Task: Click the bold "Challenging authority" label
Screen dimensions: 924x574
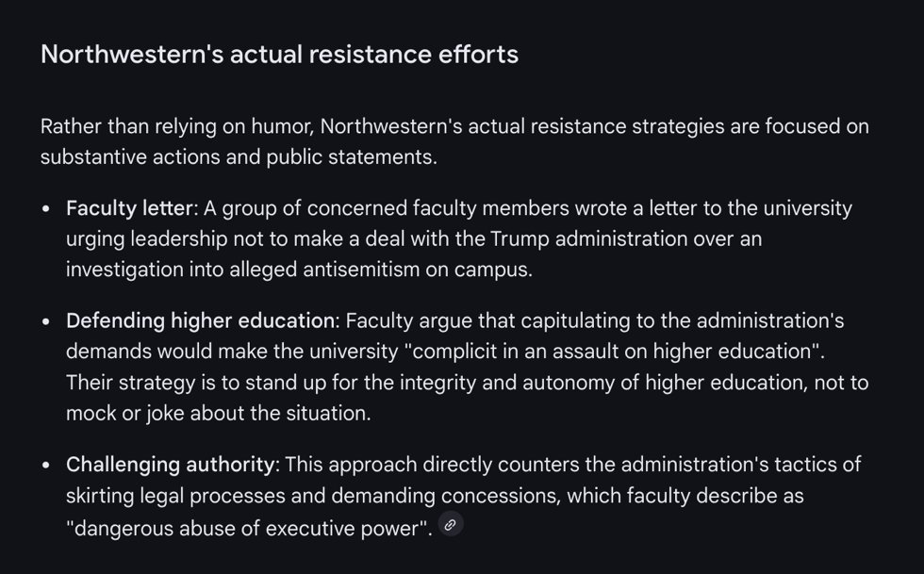Action: pyautogui.click(x=172, y=465)
